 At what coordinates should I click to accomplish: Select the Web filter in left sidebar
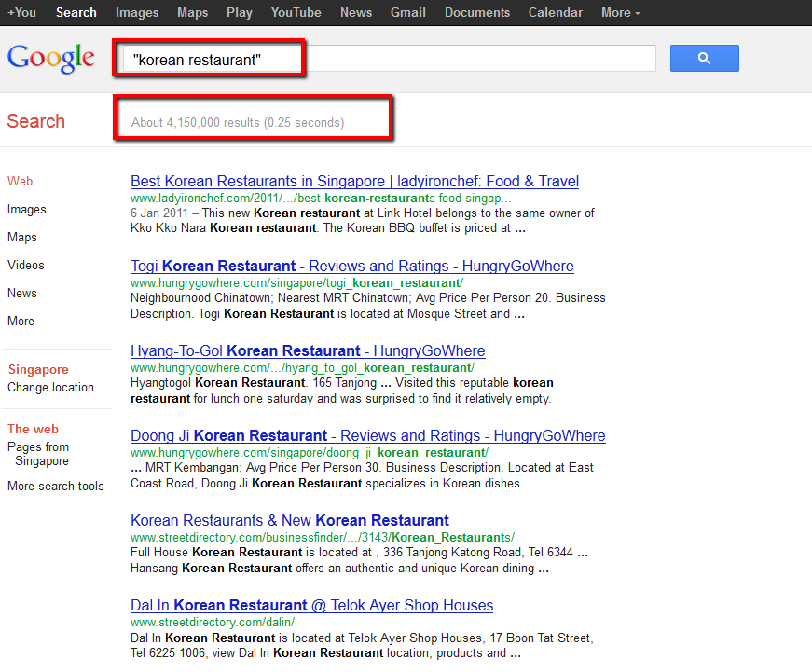tap(21, 181)
